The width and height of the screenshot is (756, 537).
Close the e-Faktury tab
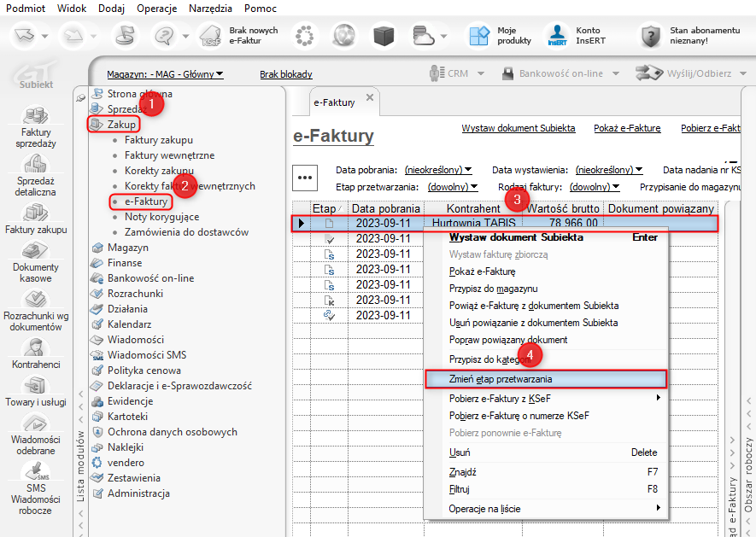[370, 98]
